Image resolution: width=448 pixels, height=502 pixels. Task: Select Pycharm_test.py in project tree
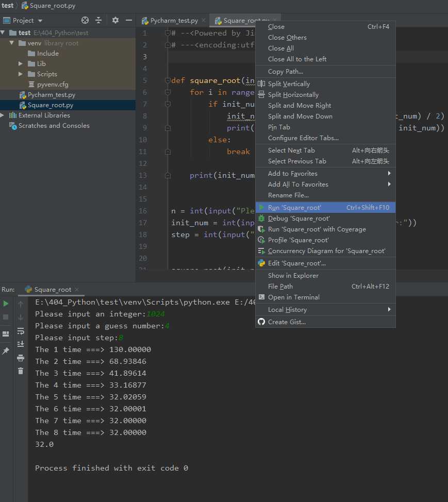51,95
